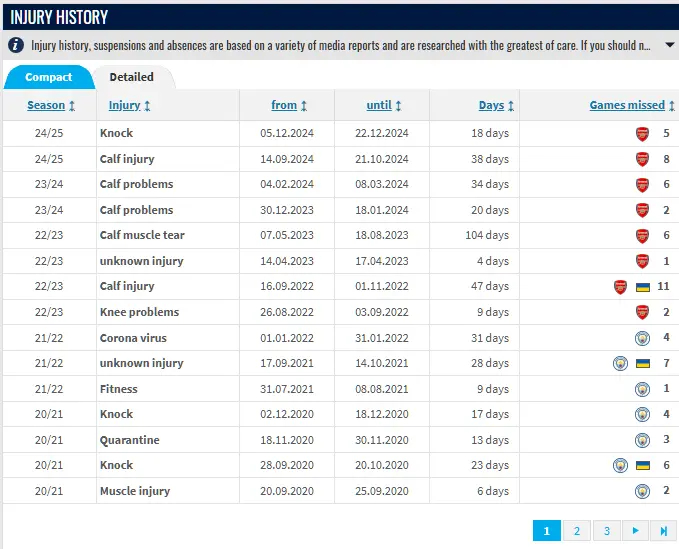Go to page 2 of injuries

576,531
